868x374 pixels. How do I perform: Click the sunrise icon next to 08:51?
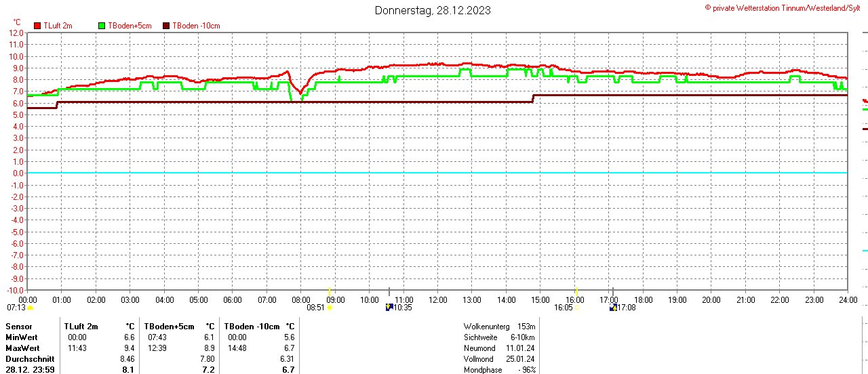click(330, 308)
